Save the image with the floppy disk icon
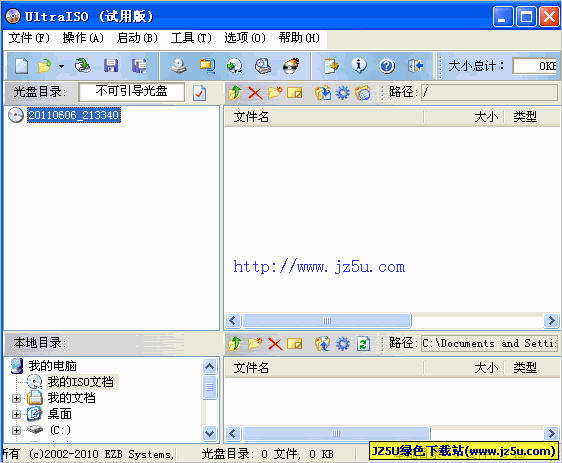This screenshot has height=463, width=562. [x=111, y=66]
